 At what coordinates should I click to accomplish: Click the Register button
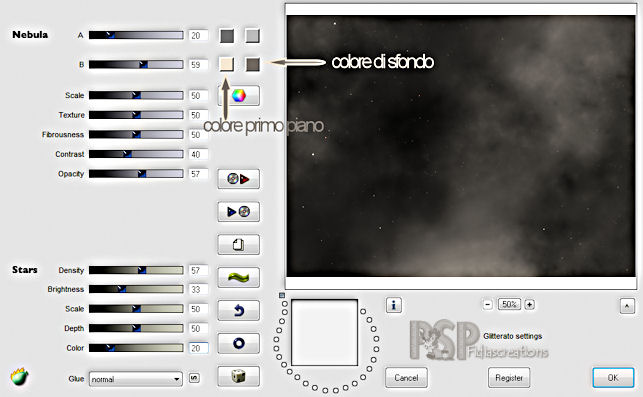[509, 377]
